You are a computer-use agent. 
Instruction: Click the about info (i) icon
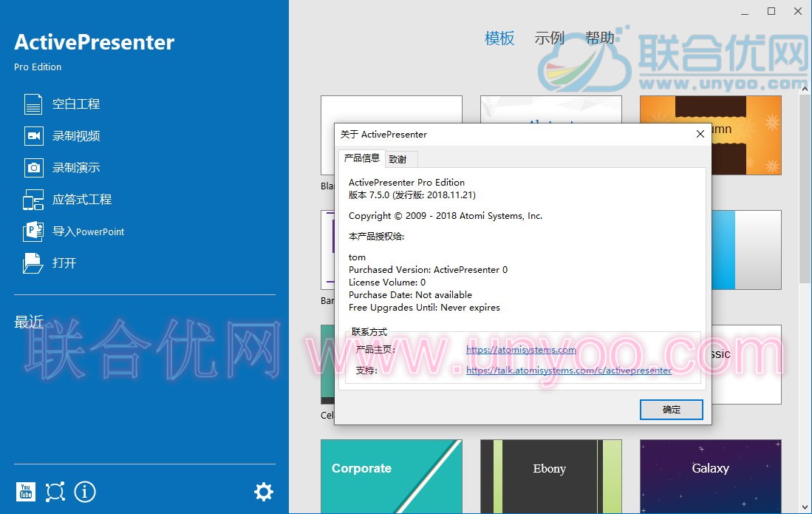(x=85, y=492)
